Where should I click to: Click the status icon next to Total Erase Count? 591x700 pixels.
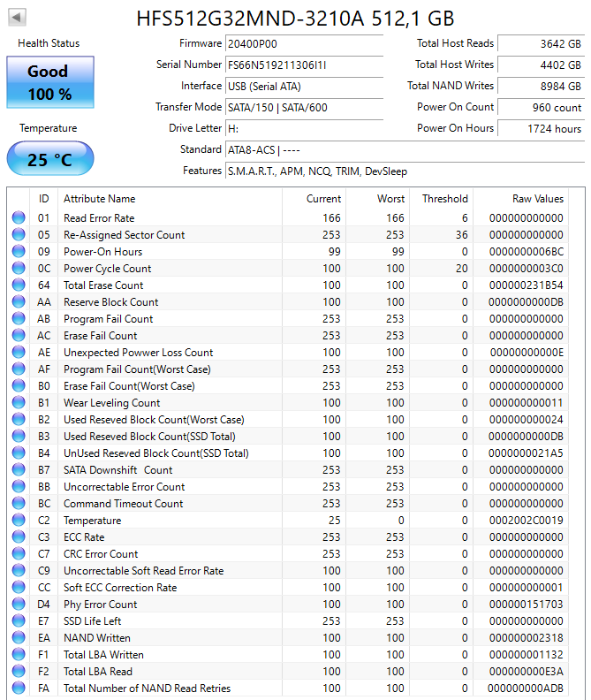click(x=18, y=285)
